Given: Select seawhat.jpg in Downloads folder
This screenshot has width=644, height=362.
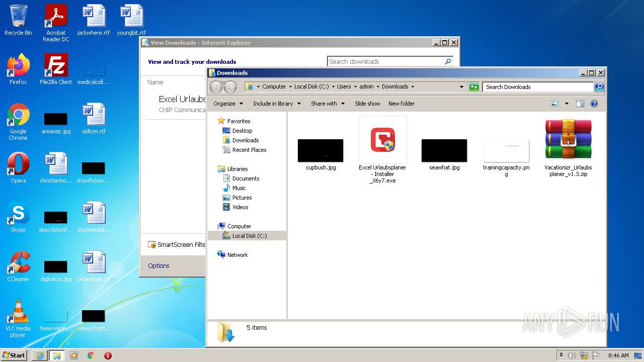Looking at the screenshot, I should coord(444,155).
